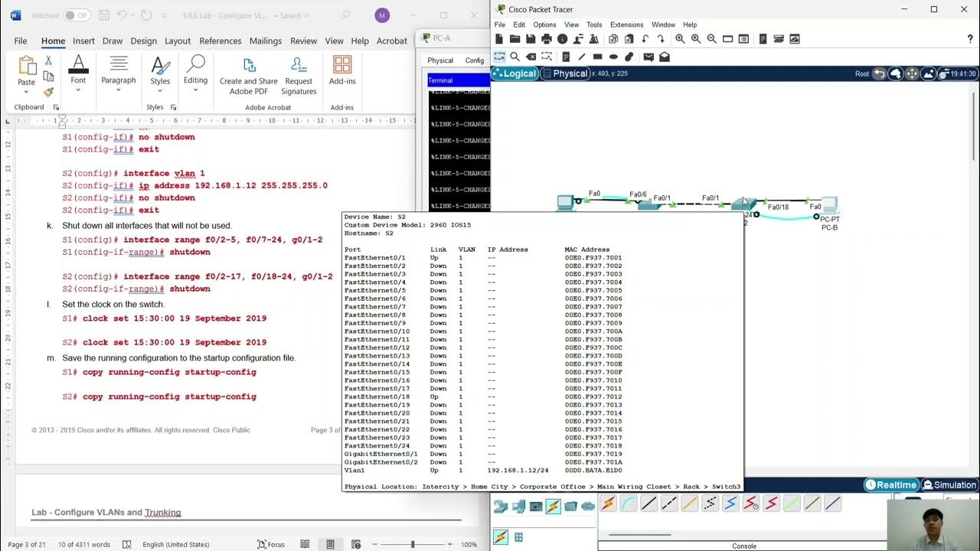Toggle the AutoSave switch in Word
The image size is (980, 551).
[76, 15]
